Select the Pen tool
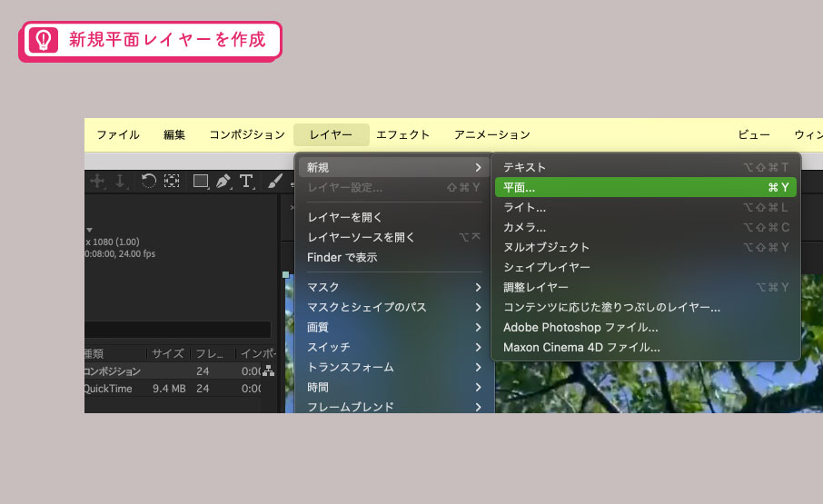Image resolution: width=823 pixels, height=504 pixels. coord(223,182)
